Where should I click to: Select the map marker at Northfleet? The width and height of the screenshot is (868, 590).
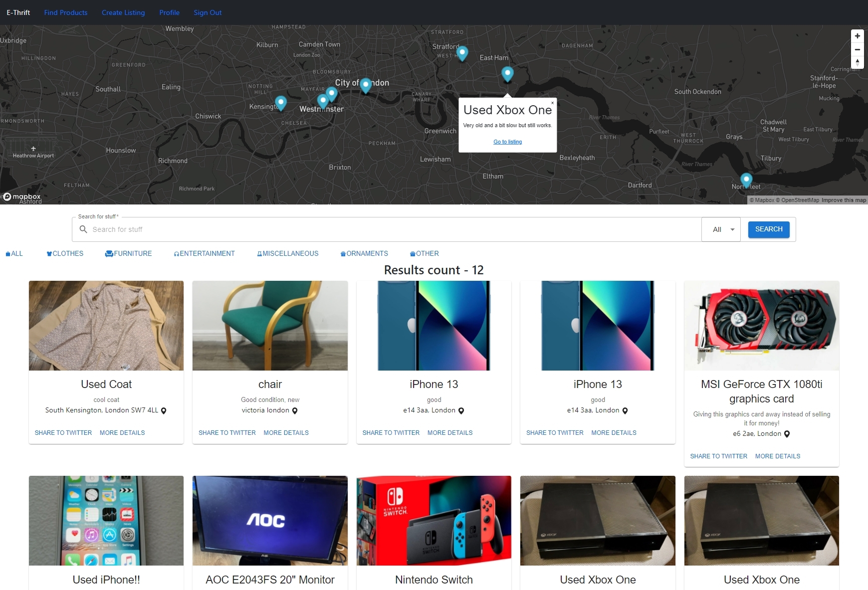coord(746,180)
